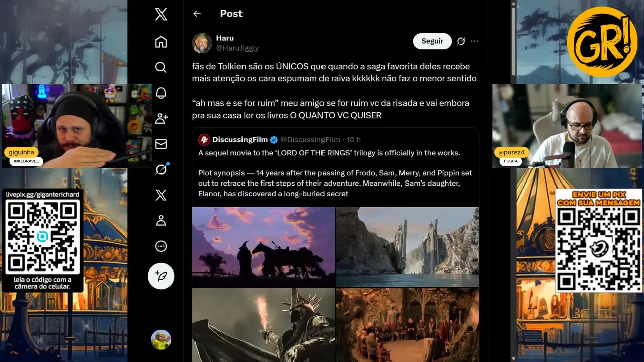
Task: Click the DiscussingFilm verified badge
Action: click(x=274, y=140)
